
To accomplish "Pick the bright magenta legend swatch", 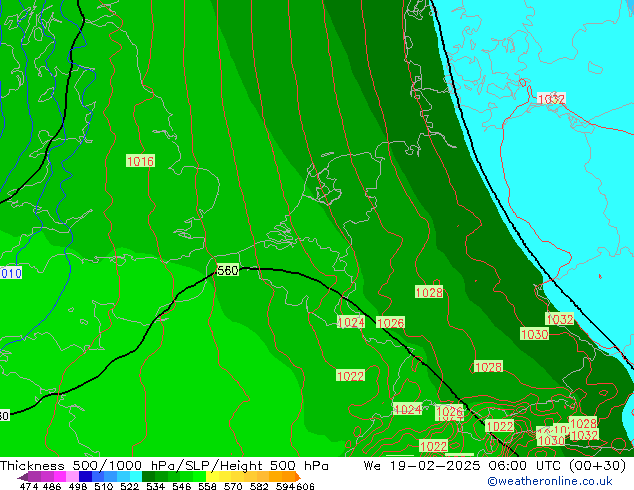I will 59,476.
